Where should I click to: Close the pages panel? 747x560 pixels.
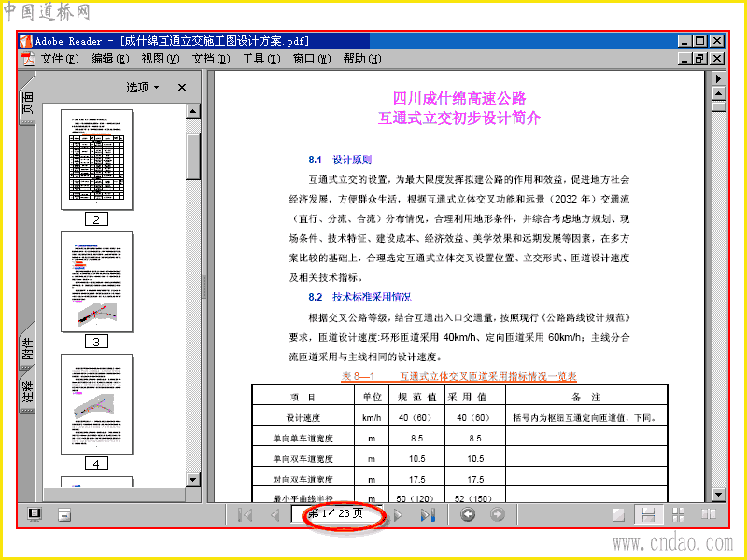click(181, 87)
